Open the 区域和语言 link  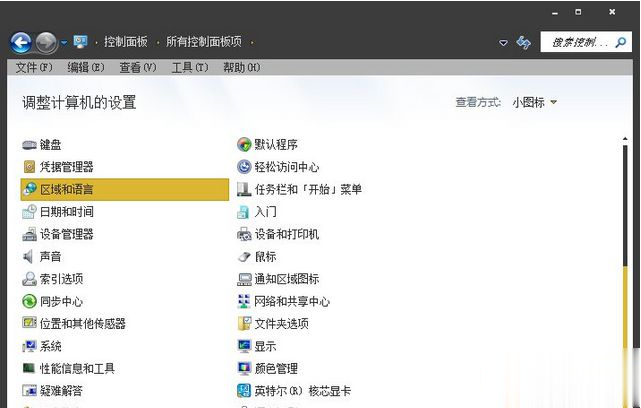[x=67, y=189]
